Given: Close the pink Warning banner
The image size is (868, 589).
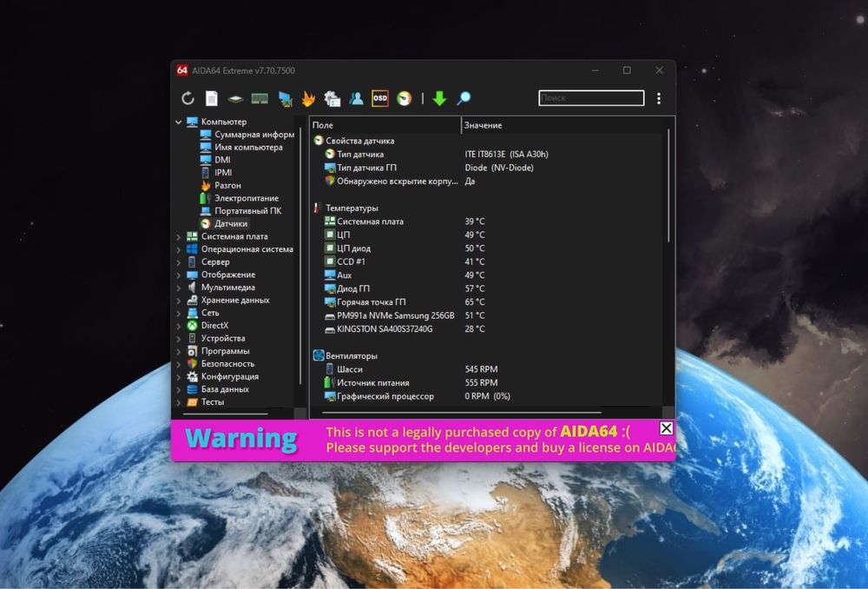Looking at the screenshot, I should pos(666,428).
